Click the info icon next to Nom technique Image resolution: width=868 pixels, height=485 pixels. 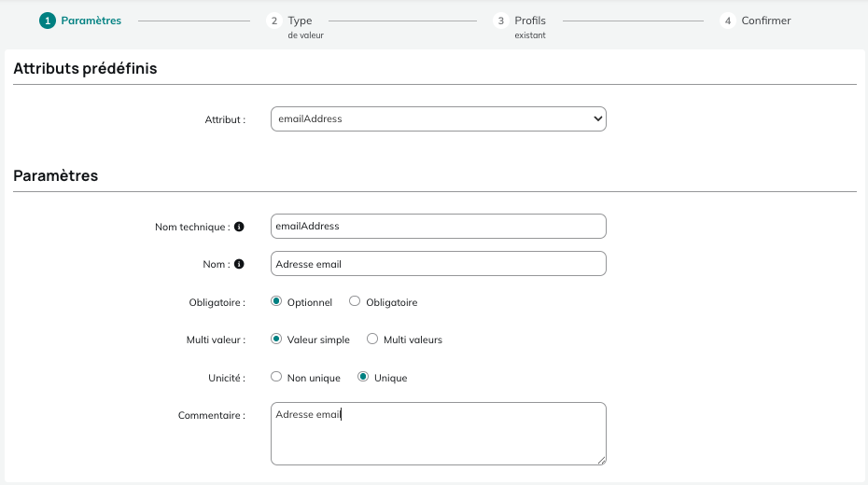point(239,227)
